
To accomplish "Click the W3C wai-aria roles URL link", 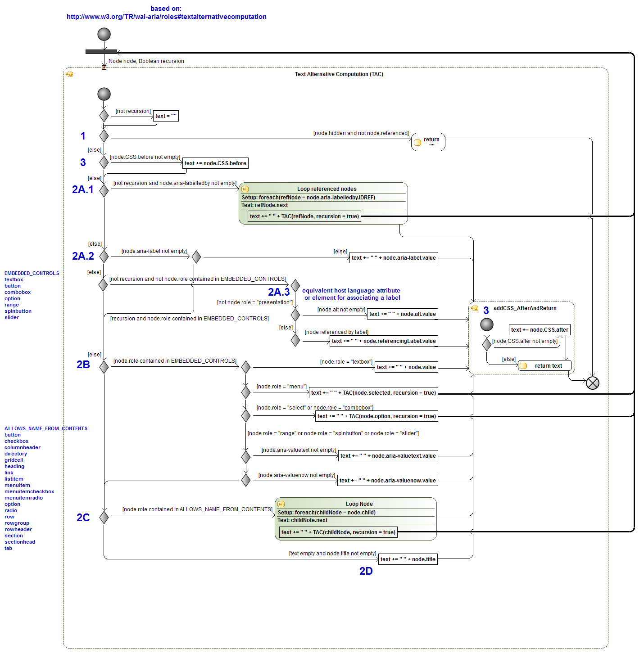I will [166, 17].
